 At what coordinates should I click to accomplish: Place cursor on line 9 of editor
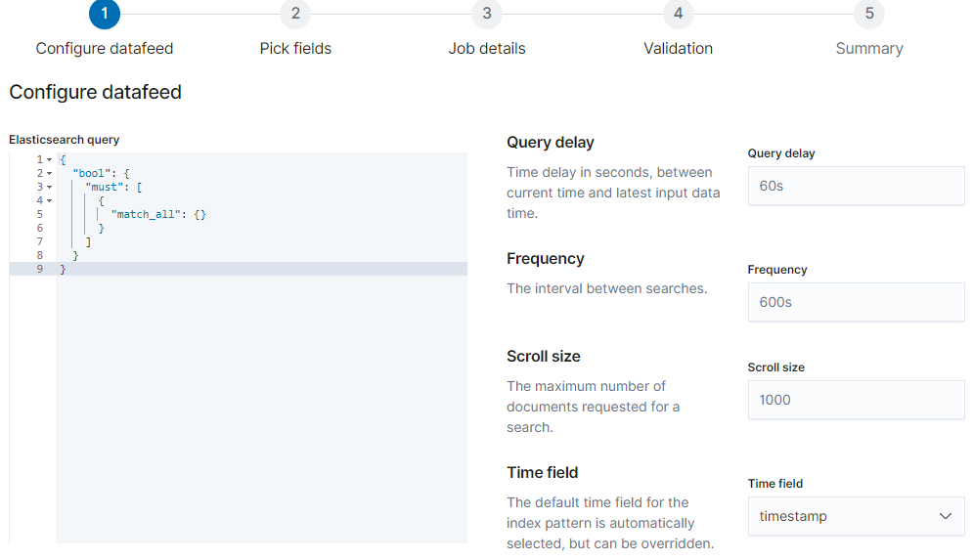point(196,269)
